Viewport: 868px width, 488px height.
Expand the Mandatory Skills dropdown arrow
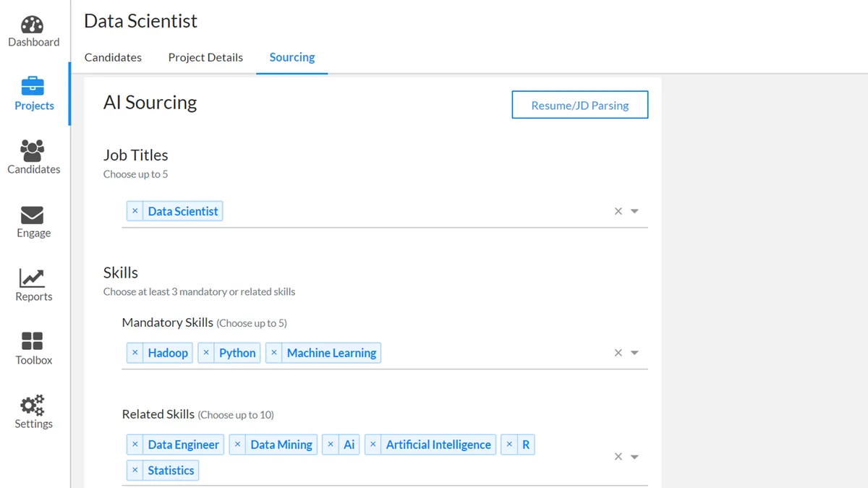634,353
